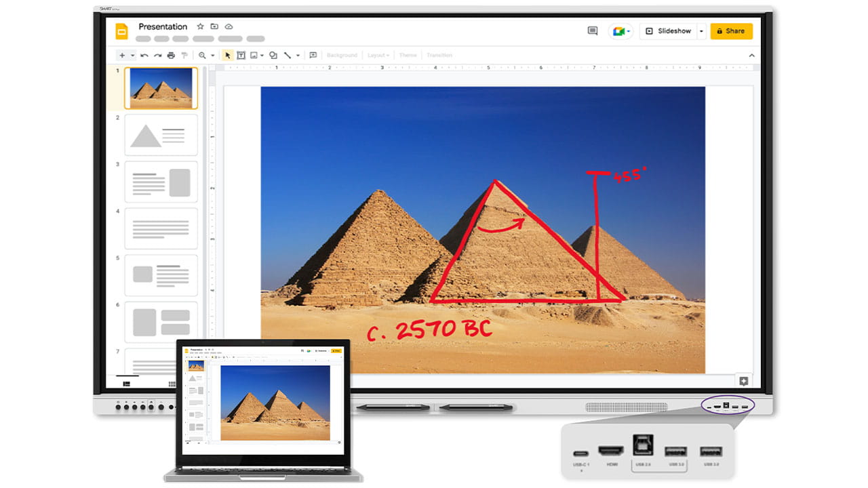Open the Insert image tool

point(255,55)
